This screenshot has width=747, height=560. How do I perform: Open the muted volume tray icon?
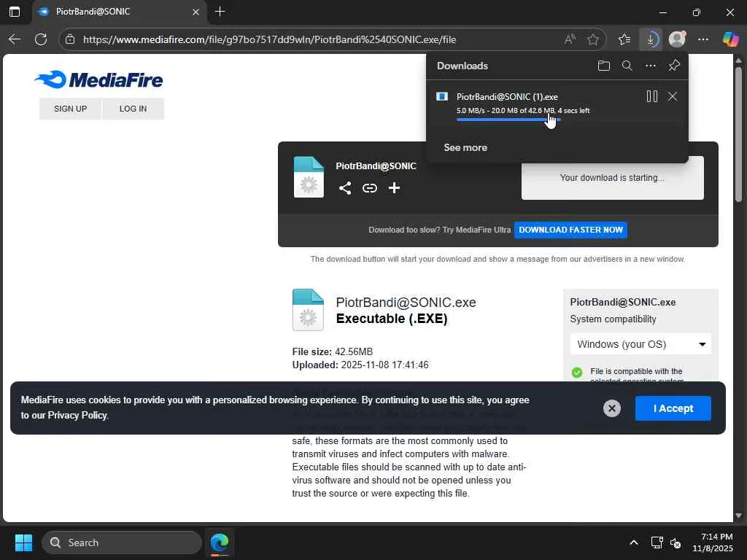pos(675,542)
